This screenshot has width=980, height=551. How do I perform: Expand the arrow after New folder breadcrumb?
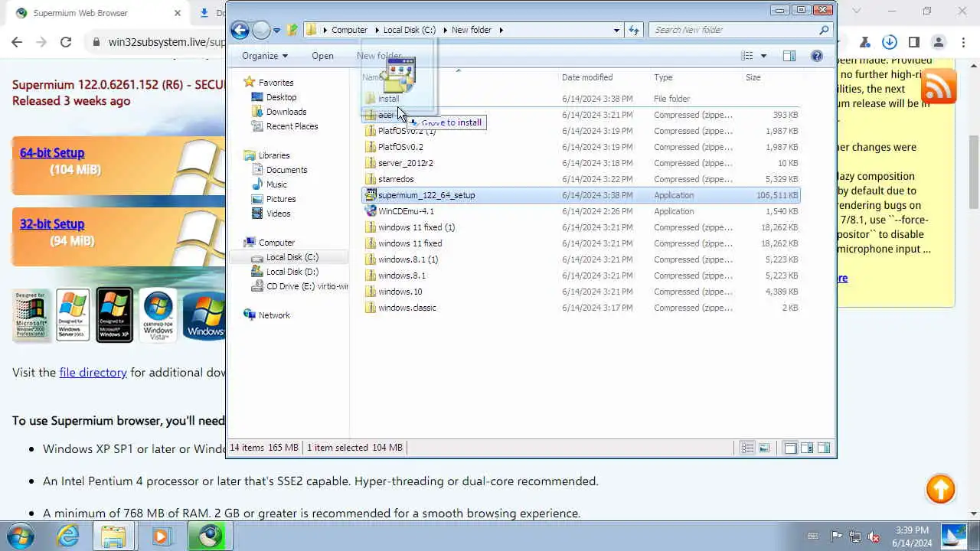[x=501, y=30]
